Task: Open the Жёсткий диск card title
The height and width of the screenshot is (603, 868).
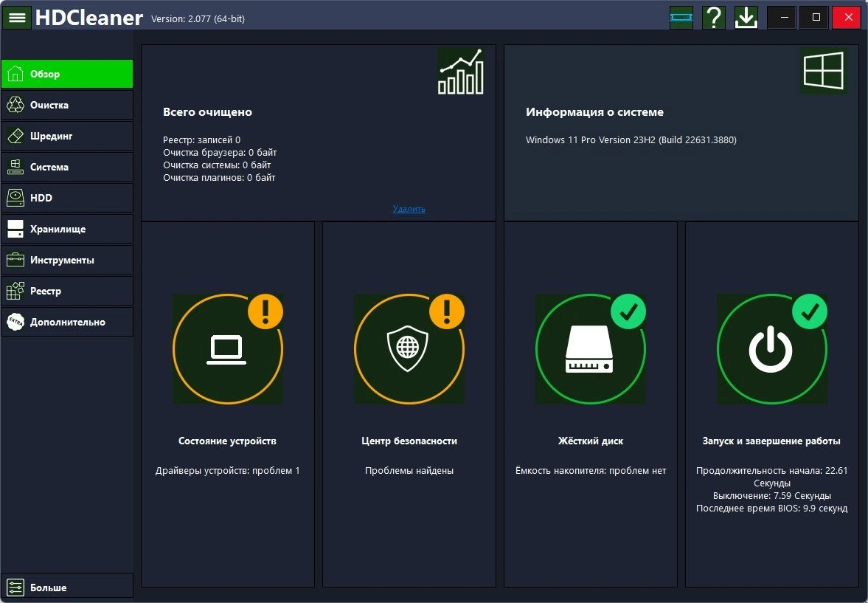Action: (590, 441)
